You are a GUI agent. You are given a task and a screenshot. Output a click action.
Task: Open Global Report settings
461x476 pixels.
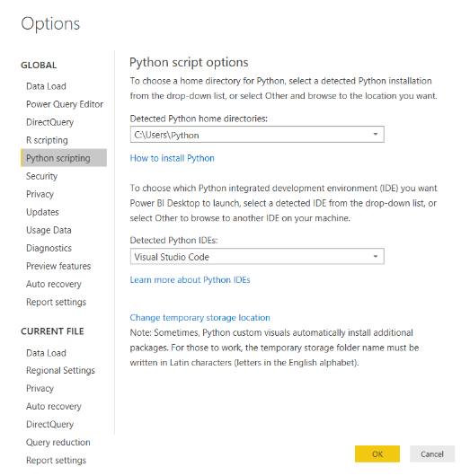[x=57, y=302]
